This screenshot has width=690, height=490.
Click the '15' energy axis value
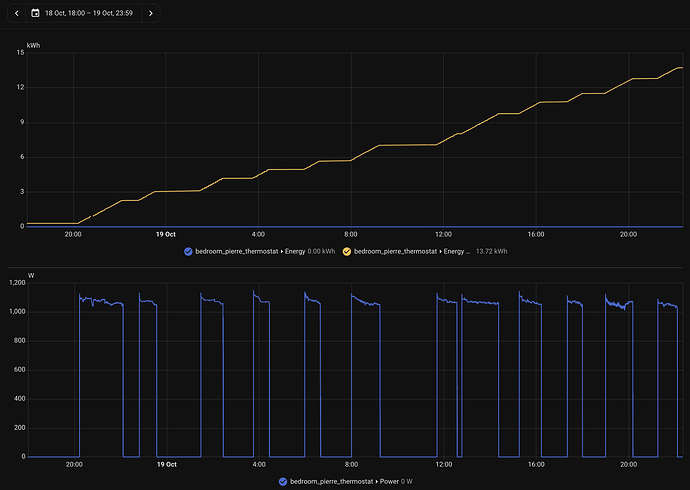coord(21,52)
